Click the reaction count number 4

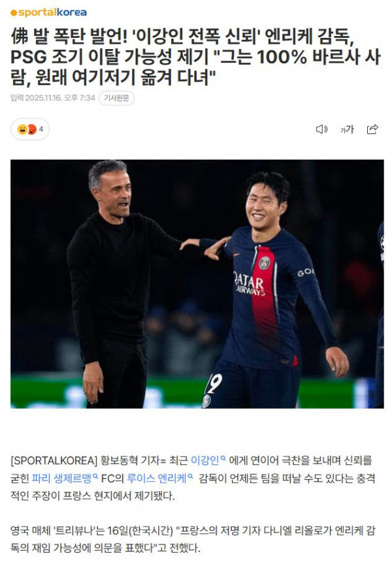(x=41, y=129)
